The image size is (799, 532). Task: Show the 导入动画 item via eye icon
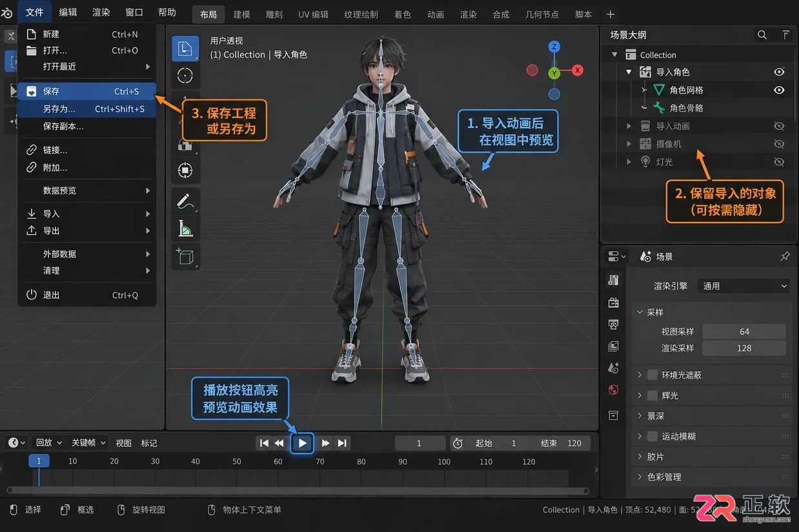click(779, 126)
